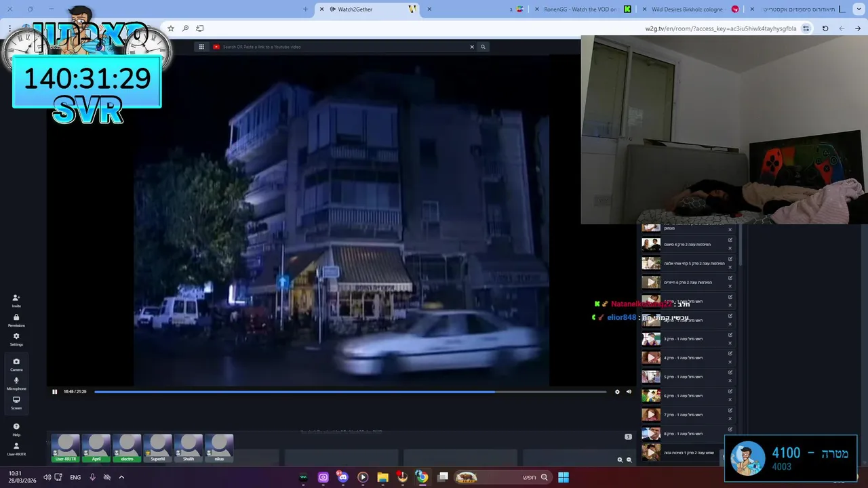868x488 pixels.
Task: Switch to the Hebrew-titled browser tab
Action: point(799,9)
